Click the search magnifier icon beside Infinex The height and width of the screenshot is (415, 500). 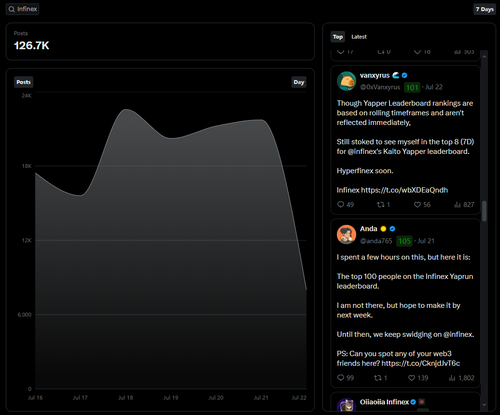[12, 9]
